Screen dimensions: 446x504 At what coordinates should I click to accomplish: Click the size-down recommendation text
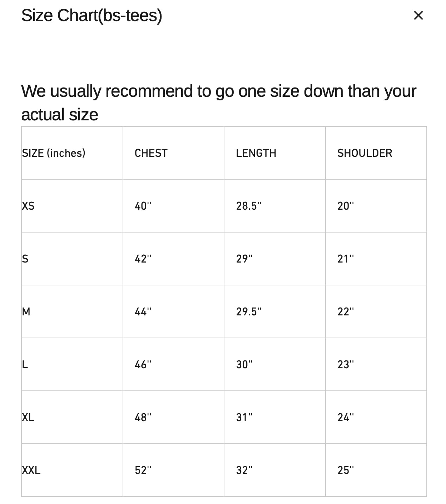tap(219, 103)
